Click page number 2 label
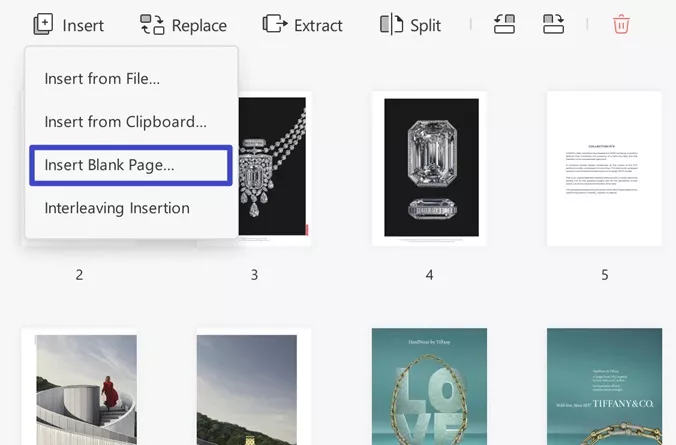The width and height of the screenshot is (676, 445). [x=79, y=275]
